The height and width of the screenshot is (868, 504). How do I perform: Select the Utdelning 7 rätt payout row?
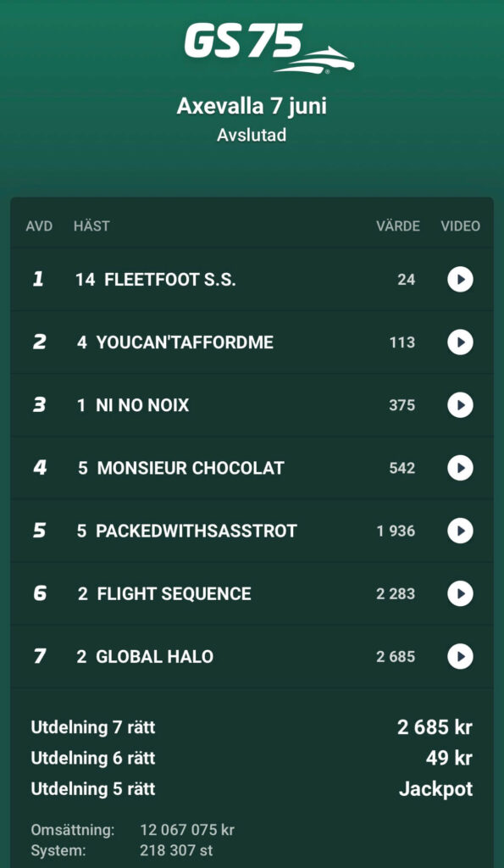(252, 726)
